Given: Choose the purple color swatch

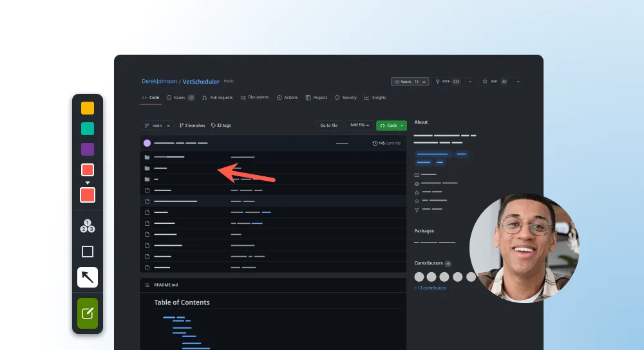Looking at the screenshot, I should (88, 149).
